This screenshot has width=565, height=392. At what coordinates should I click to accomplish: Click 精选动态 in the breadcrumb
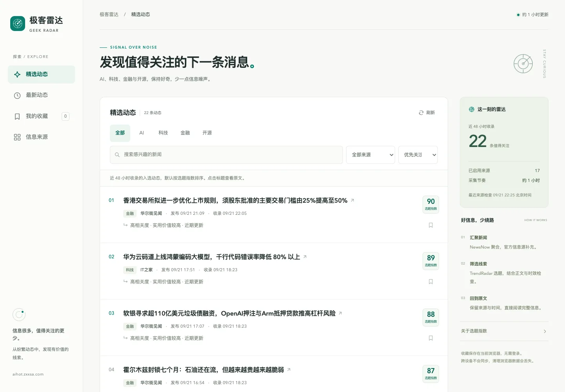pyautogui.click(x=140, y=15)
